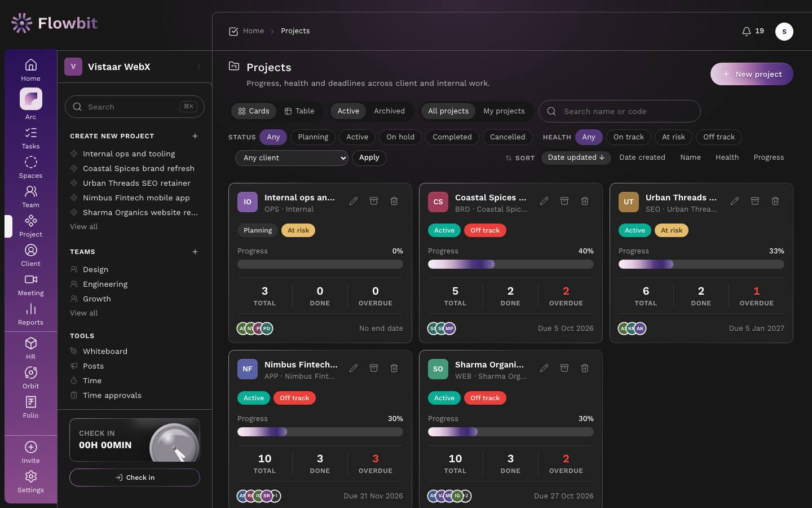Go to Home breadcrumb link

pyautogui.click(x=253, y=31)
